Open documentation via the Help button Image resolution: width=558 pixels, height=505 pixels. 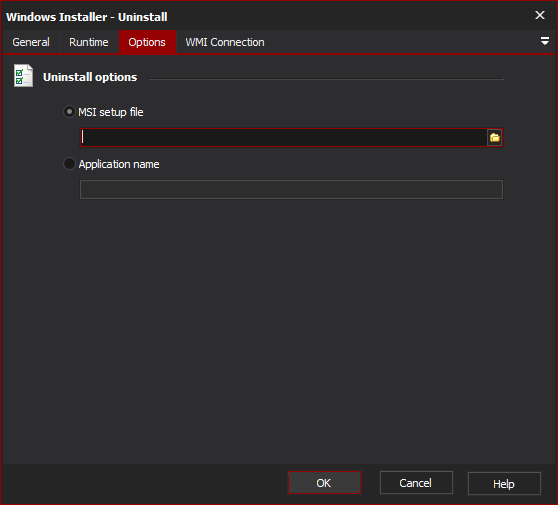click(x=504, y=483)
